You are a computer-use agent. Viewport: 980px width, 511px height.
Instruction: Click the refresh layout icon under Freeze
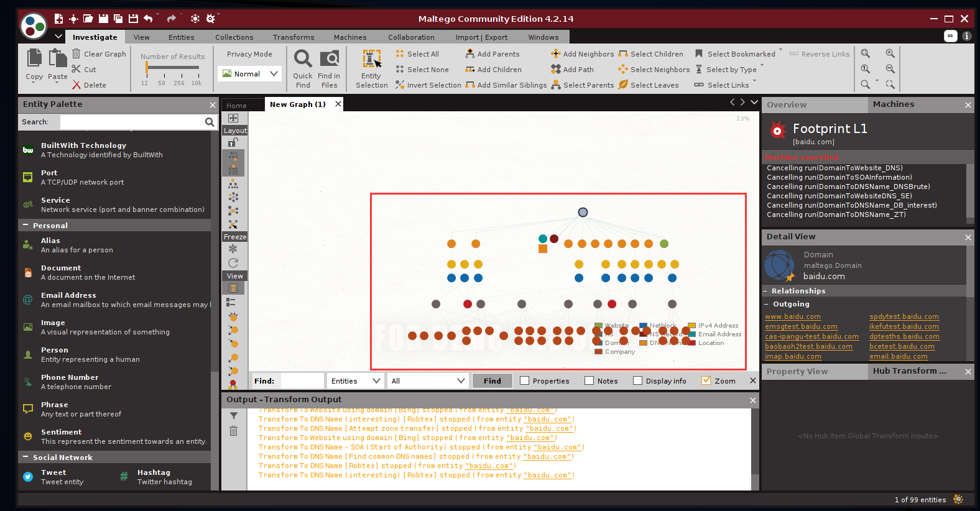pos(233,263)
